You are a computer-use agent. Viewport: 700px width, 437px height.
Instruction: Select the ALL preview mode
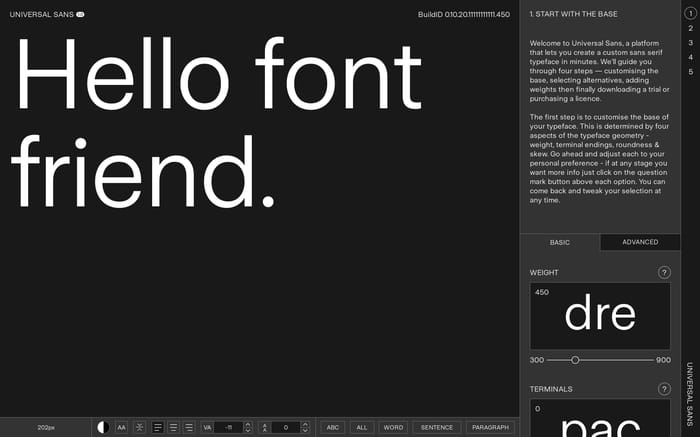pos(362,427)
